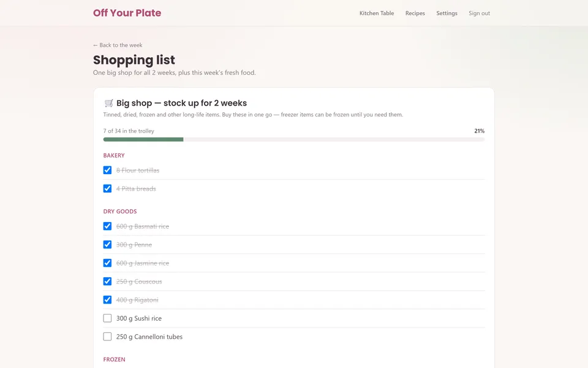Click the struck-through 250 g Couscous label
This screenshot has height=368, width=588.
[x=139, y=282]
